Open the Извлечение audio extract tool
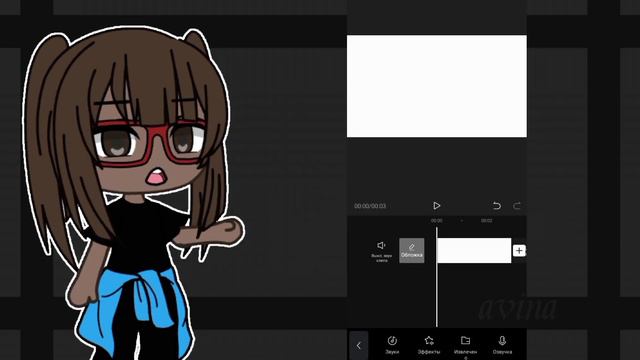This screenshot has width=640, height=360. 465,347
